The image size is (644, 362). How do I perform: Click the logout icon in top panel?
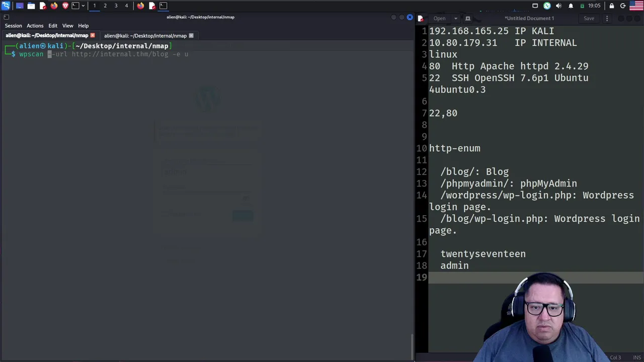623,6
